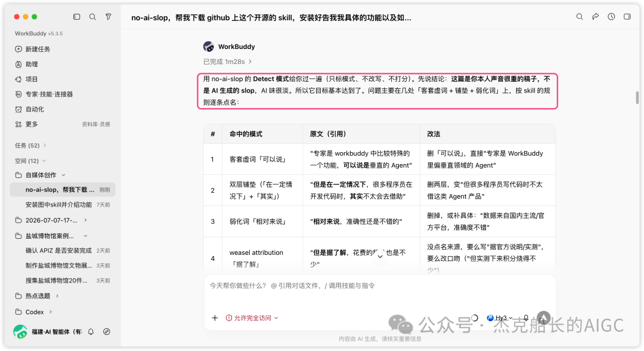Search within conversation using top-right magnifier
This screenshot has height=351, width=644.
(x=580, y=17)
